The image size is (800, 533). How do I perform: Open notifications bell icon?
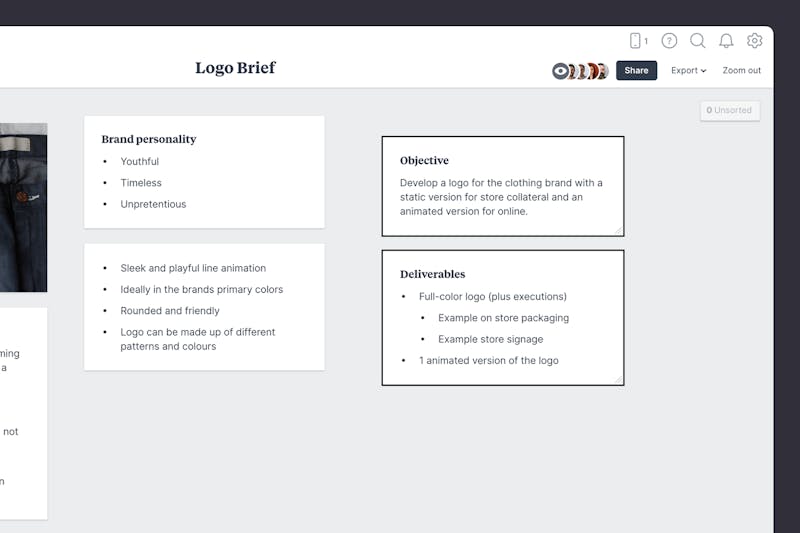pos(726,41)
